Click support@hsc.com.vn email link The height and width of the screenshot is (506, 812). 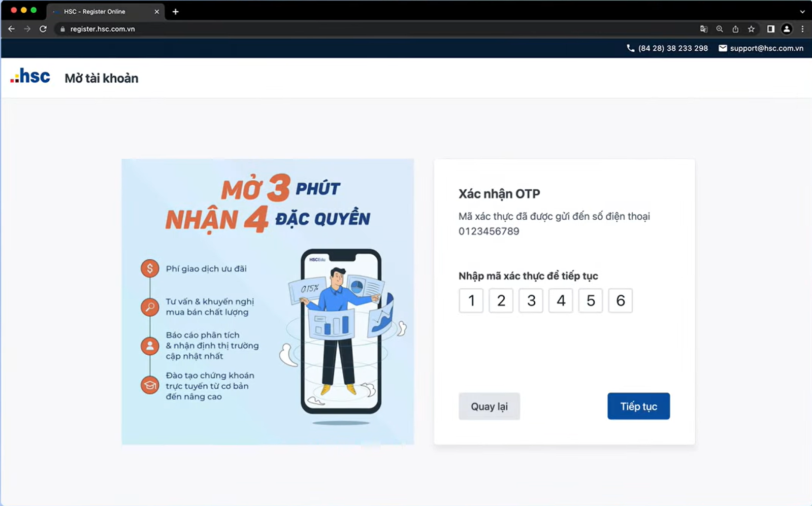coord(767,48)
